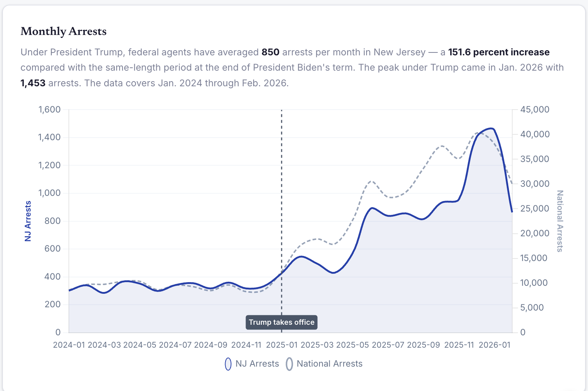588x391 pixels.
Task: Toggle the National Arrests legend entry
Action: (x=324, y=364)
